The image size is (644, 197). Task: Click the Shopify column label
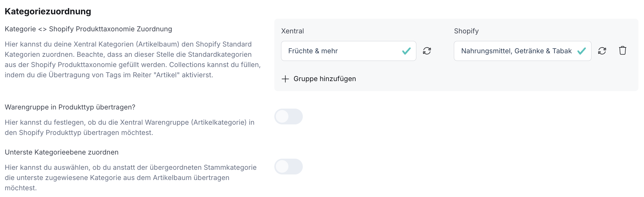click(466, 31)
